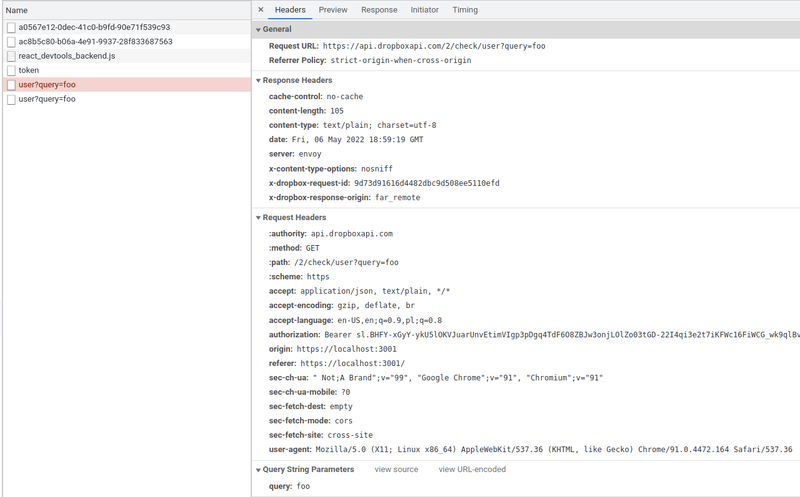Click file icon beside a0567e12 request
The image size is (800, 497).
pyautogui.click(x=11, y=28)
